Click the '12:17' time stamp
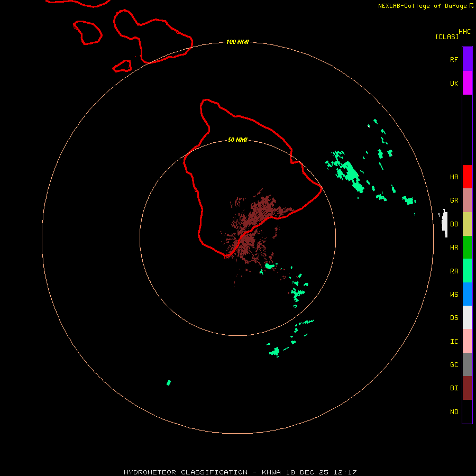476x476 pixels. [x=345, y=472]
